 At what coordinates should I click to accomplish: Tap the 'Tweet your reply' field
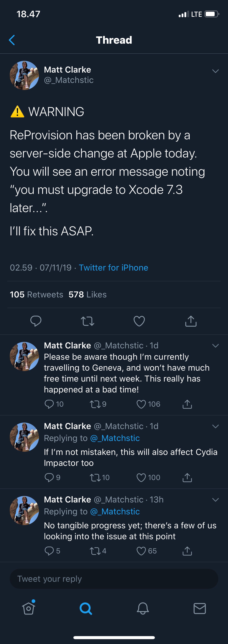pos(114,579)
